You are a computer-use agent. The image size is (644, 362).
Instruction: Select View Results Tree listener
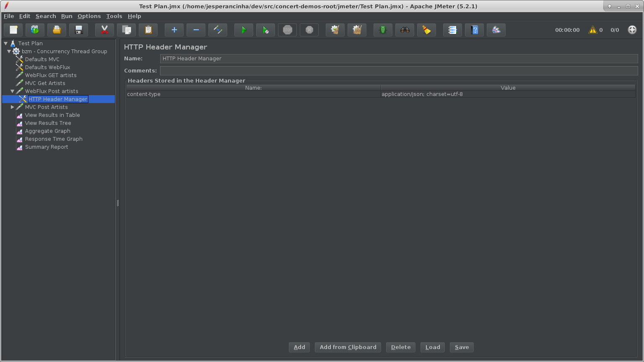48,123
